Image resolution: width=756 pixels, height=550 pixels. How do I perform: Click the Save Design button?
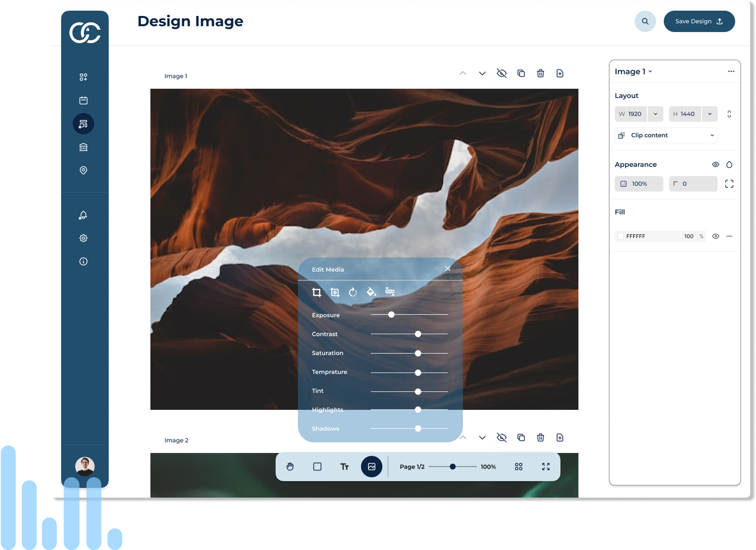pos(699,21)
